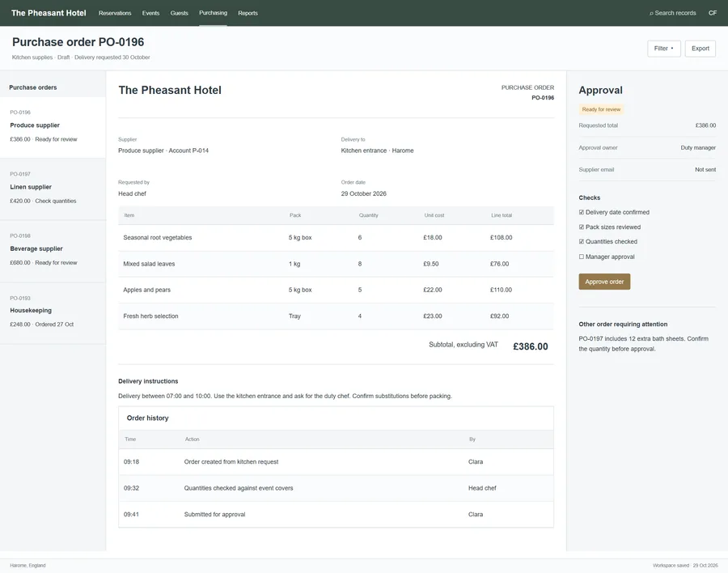Click the £9.50 unit cost cell
The height and width of the screenshot is (573, 728).
pyautogui.click(x=431, y=264)
